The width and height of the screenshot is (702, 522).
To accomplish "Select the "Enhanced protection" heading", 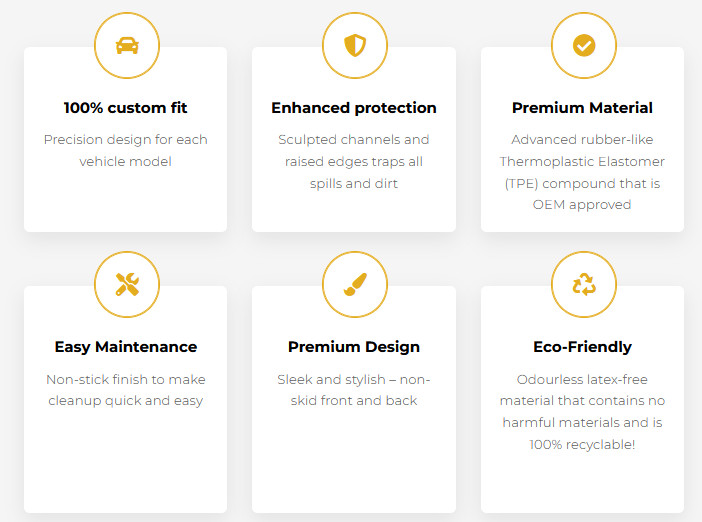I will tap(354, 108).
